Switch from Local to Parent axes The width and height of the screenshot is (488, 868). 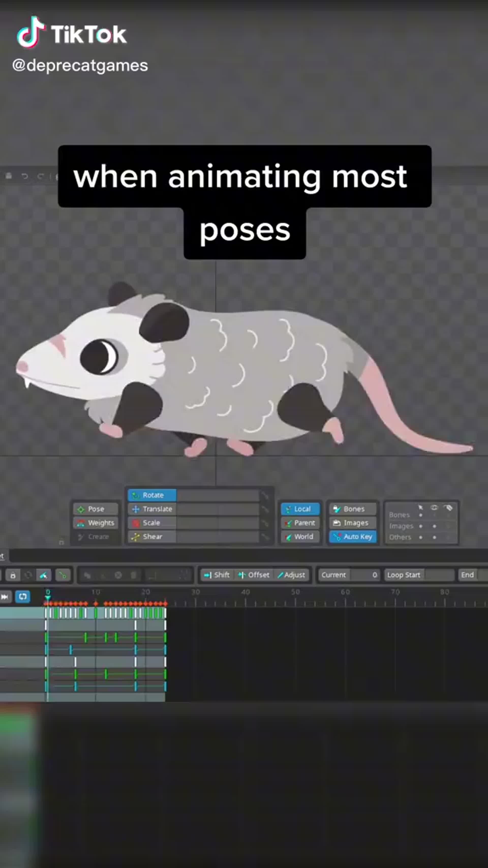pyautogui.click(x=300, y=523)
